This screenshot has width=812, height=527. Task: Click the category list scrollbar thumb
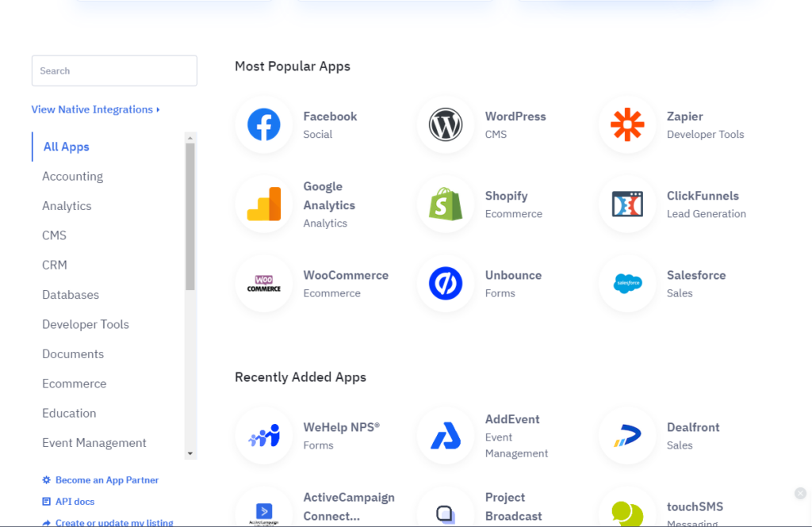point(190,217)
